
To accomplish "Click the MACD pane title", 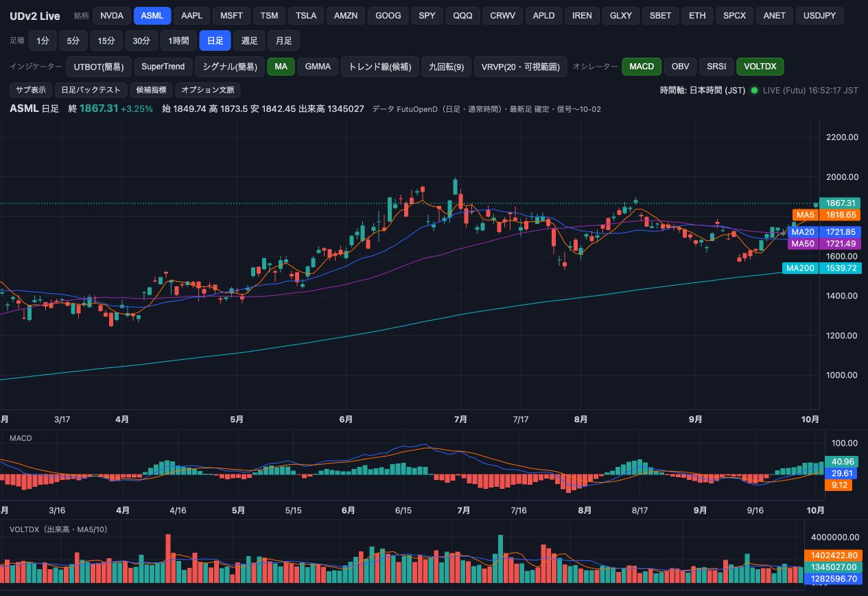I will coord(21,438).
